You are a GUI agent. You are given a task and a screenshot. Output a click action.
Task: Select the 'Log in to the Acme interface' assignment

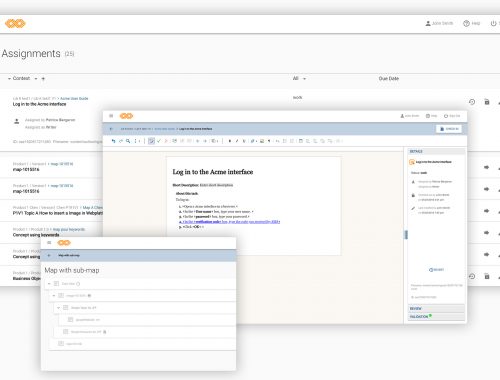tap(39, 104)
